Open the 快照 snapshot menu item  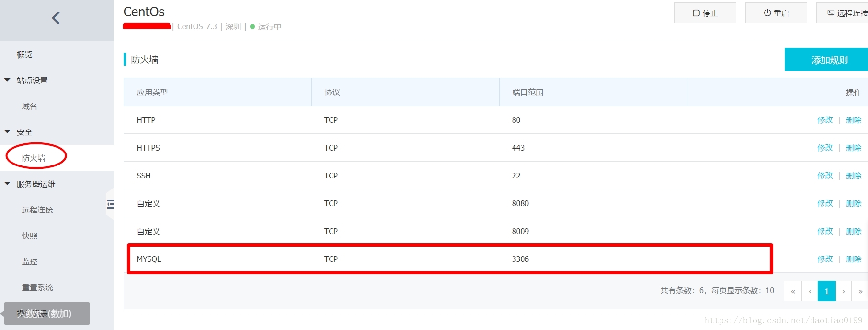click(x=29, y=236)
